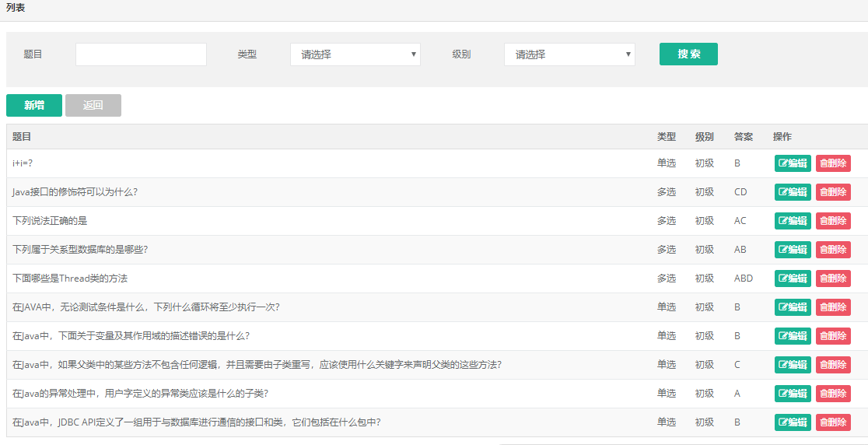868x445 pixels.
Task: Delete the 父类中的某些方法 question
Action: (833, 365)
